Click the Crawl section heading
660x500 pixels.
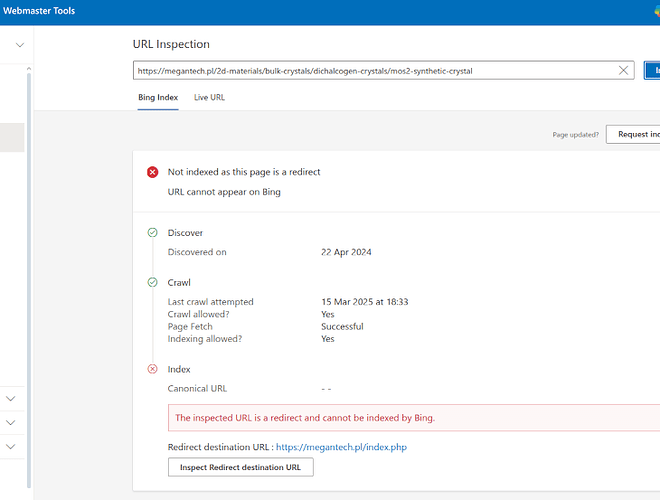pyautogui.click(x=179, y=282)
